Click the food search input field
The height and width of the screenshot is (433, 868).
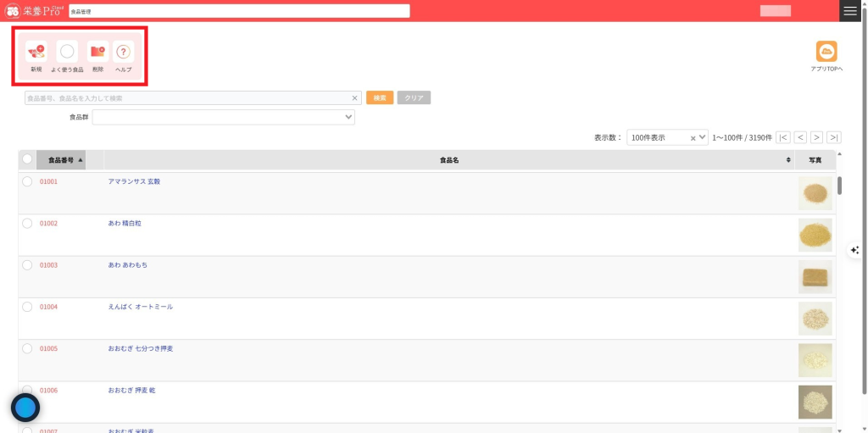(x=186, y=98)
